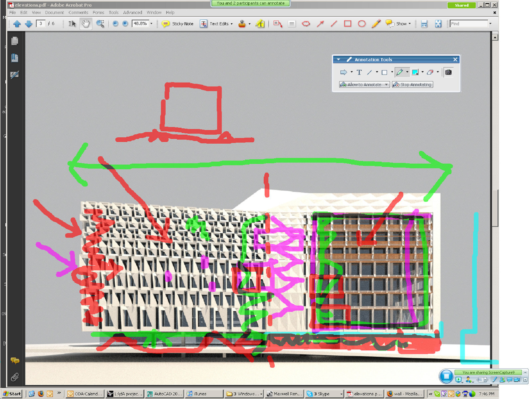Open Text Edits dropdown arrow
This screenshot has height=399, width=532.
click(232, 24)
